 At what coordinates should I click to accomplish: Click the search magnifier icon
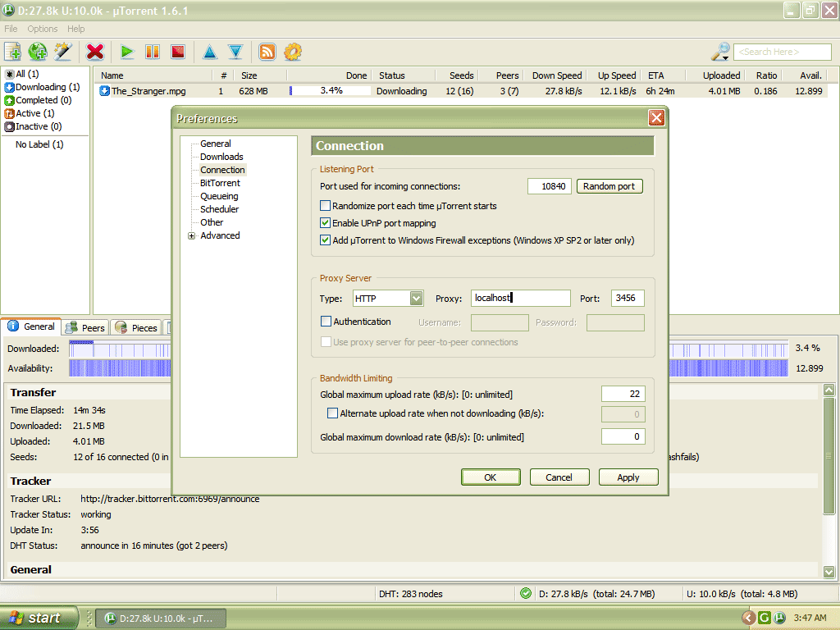pos(719,52)
